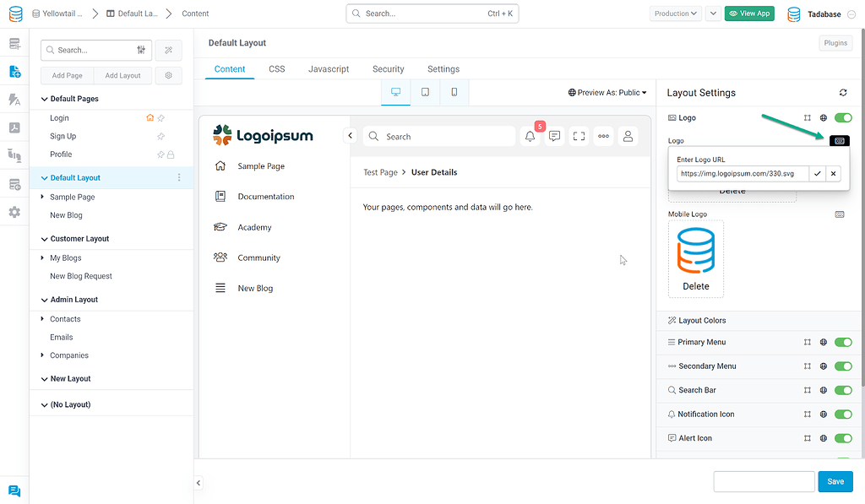Viewport: 865px width, 504px height.
Task: Open the Preview As Public dropdown
Action: pos(607,93)
